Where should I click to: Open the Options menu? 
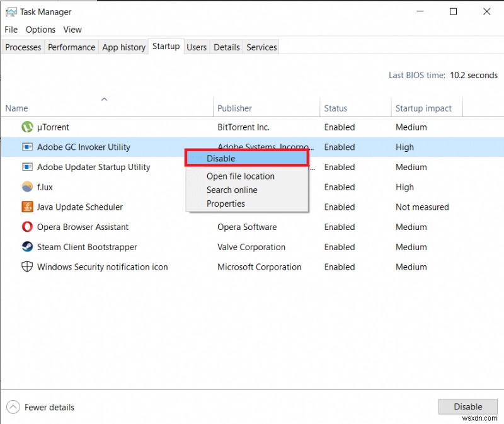point(40,29)
